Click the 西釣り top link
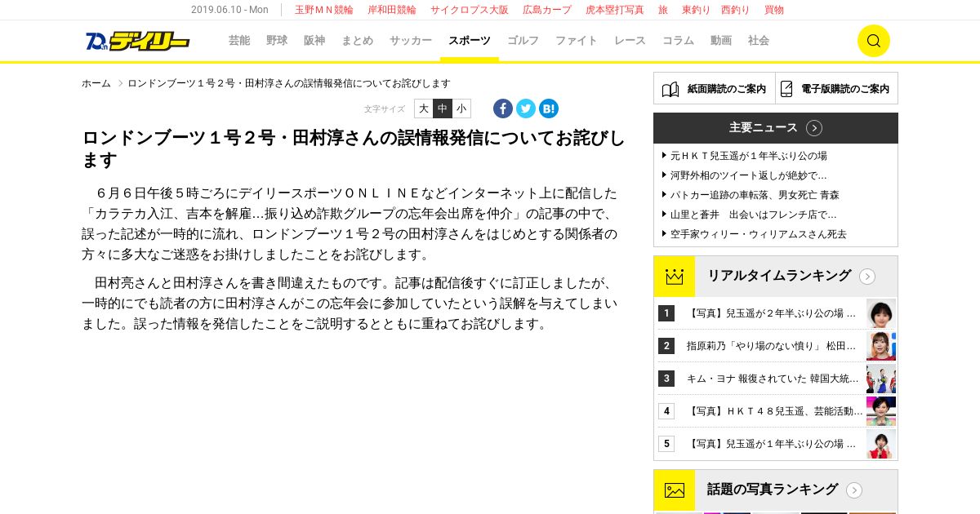This screenshot has height=514, width=980. (x=735, y=10)
